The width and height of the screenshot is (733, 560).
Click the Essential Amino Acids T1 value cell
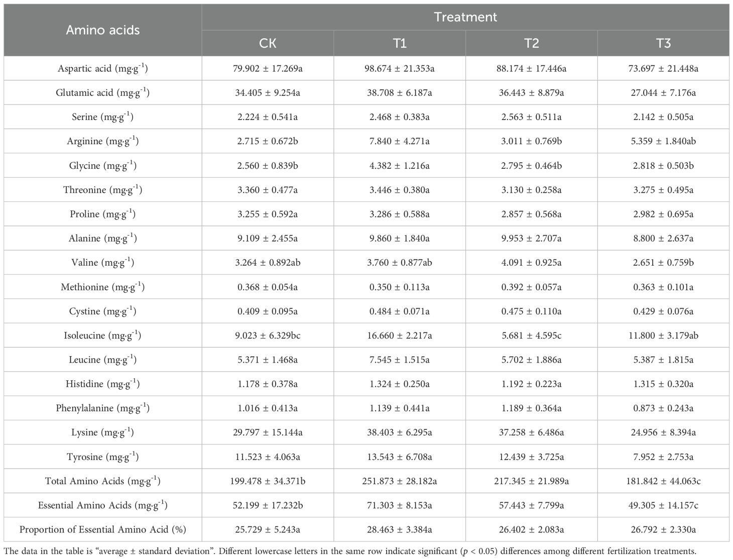(400, 505)
